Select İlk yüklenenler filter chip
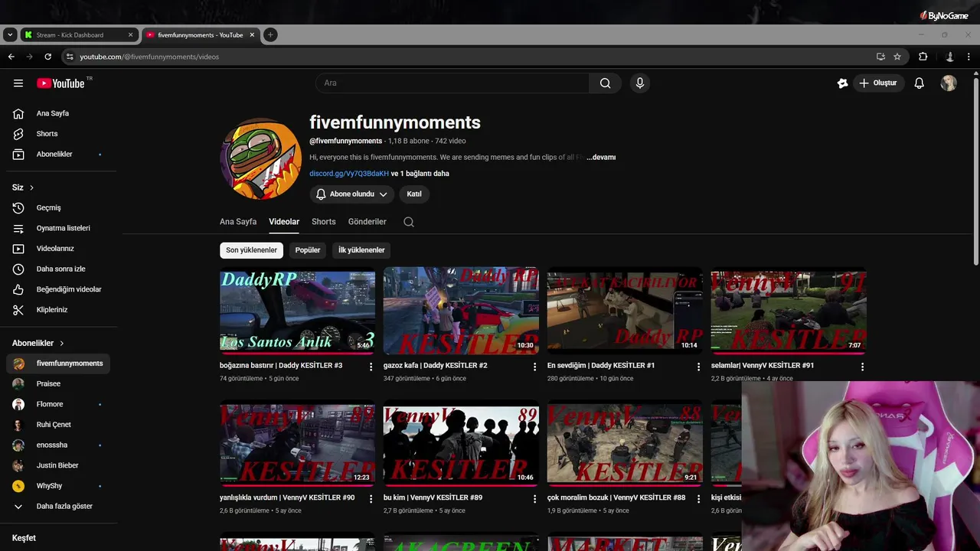 pyautogui.click(x=361, y=250)
